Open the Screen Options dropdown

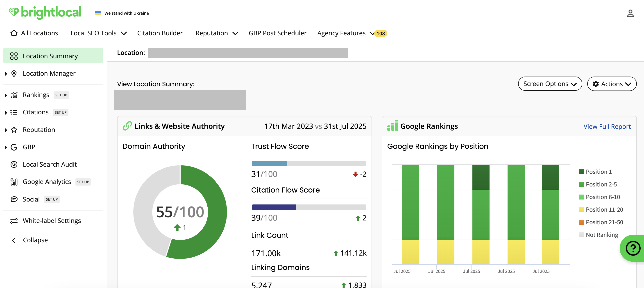click(550, 84)
